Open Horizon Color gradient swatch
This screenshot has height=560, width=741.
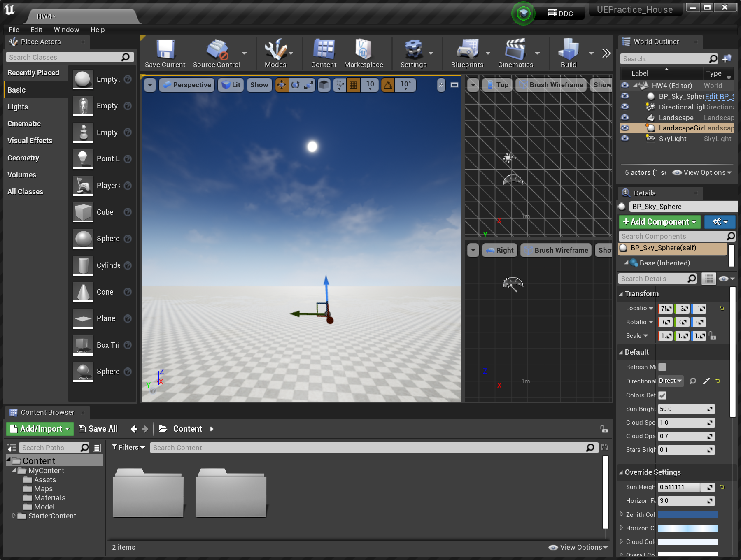pos(687,528)
